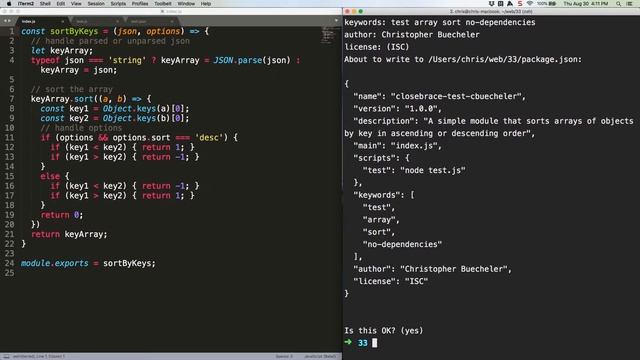Open the Window menu
This screenshot has width=640, height=360.
[186, 4]
